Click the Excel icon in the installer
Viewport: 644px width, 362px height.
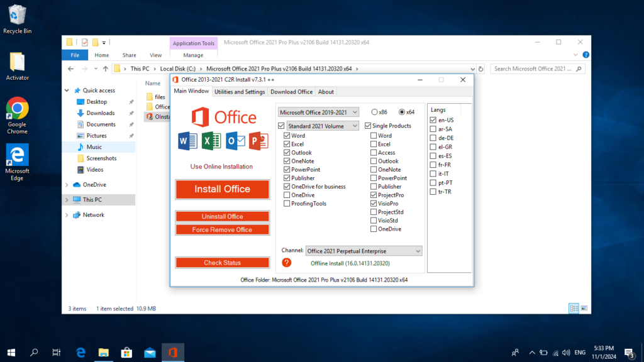pos(211,141)
